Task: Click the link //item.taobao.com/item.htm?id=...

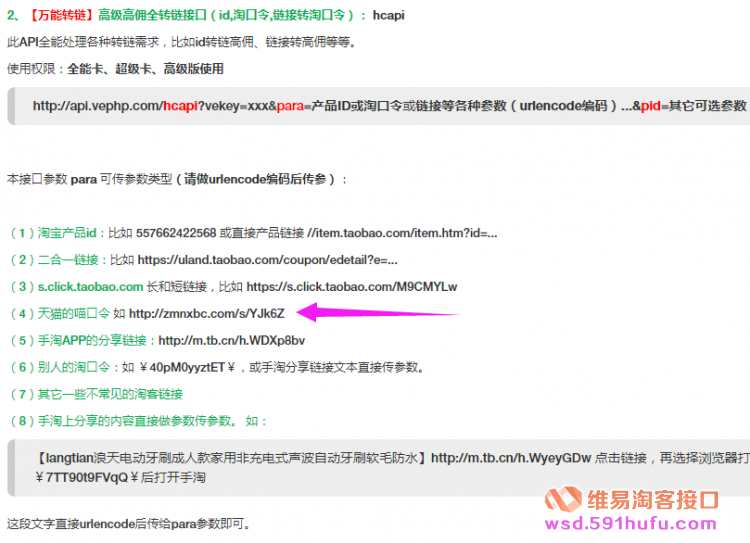Action: pos(402,233)
